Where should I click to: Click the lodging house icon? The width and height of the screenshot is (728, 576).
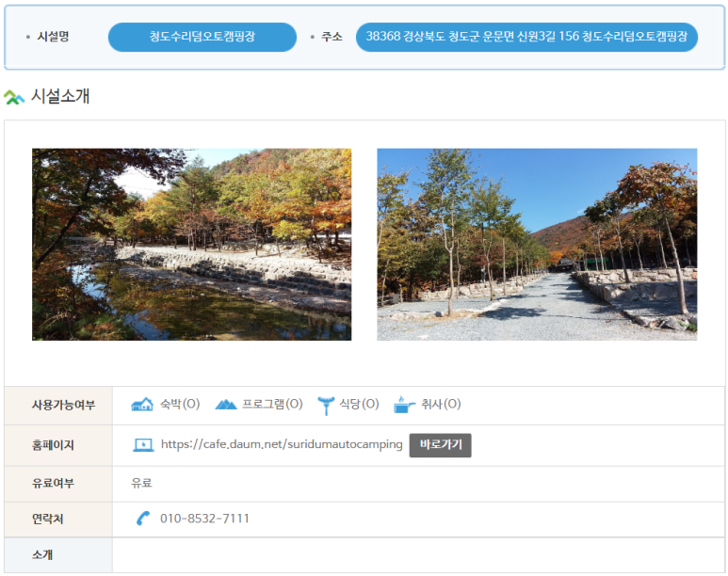pyautogui.click(x=142, y=405)
